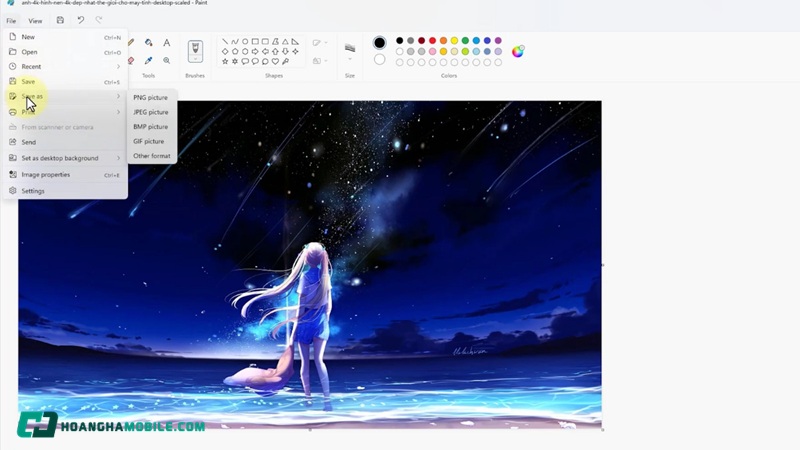Screen dimensions: 800x450
Task: Select New in the File menu
Action: point(65,37)
